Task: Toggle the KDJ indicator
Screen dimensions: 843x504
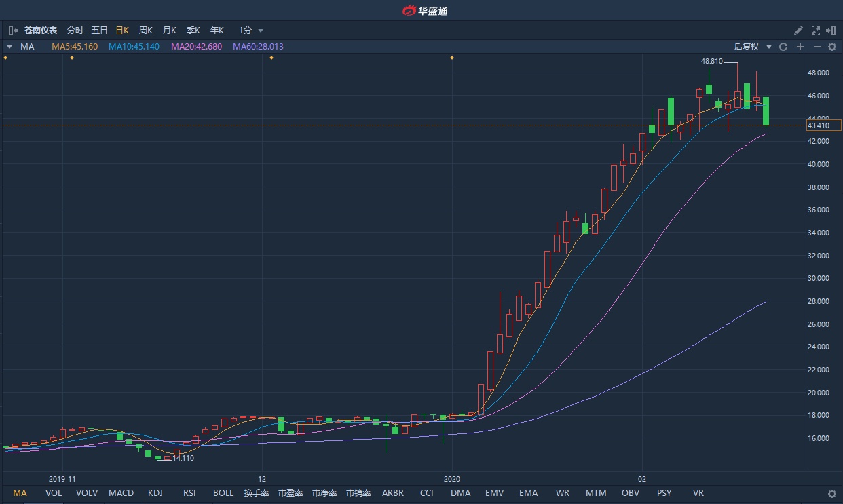Action: tap(155, 493)
